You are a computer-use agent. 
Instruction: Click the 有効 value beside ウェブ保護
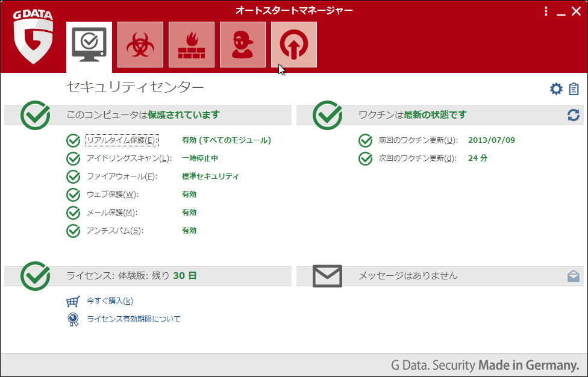pos(189,194)
